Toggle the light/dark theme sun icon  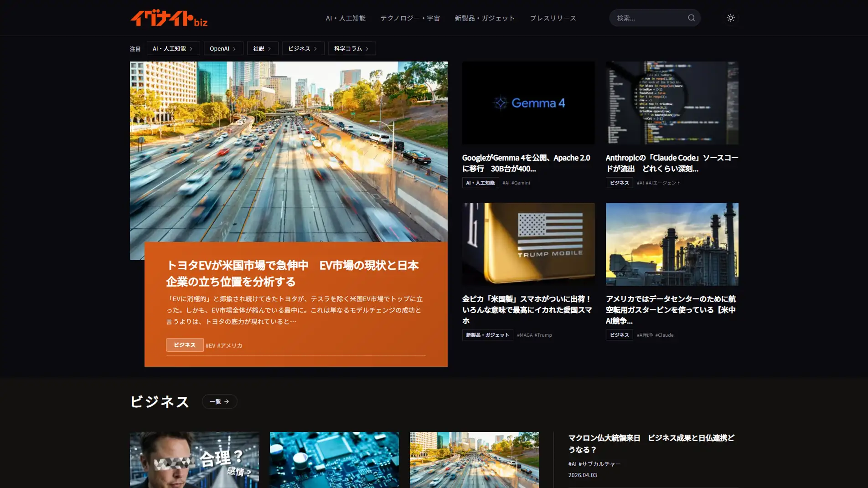point(730,18)
